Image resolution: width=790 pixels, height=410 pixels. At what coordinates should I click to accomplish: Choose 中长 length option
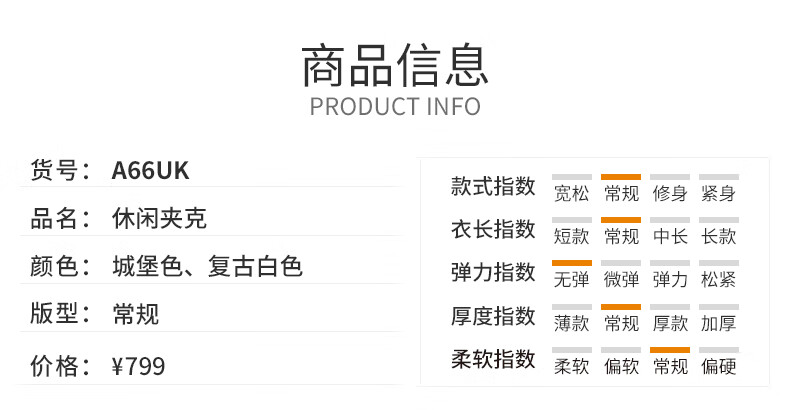(669, 237)
